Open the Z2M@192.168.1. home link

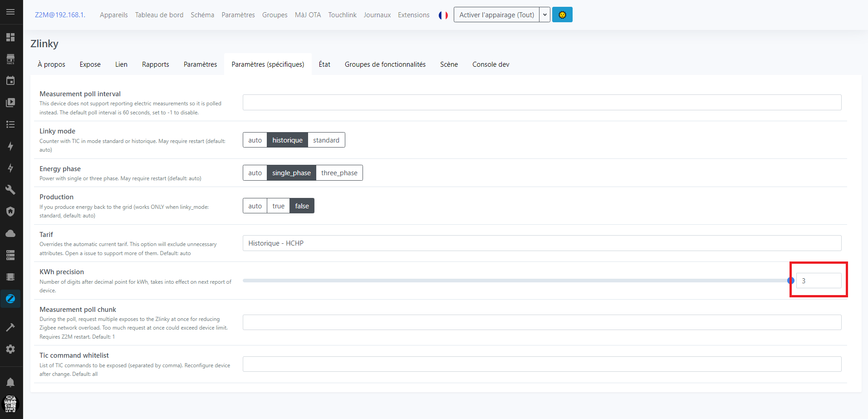60,15
